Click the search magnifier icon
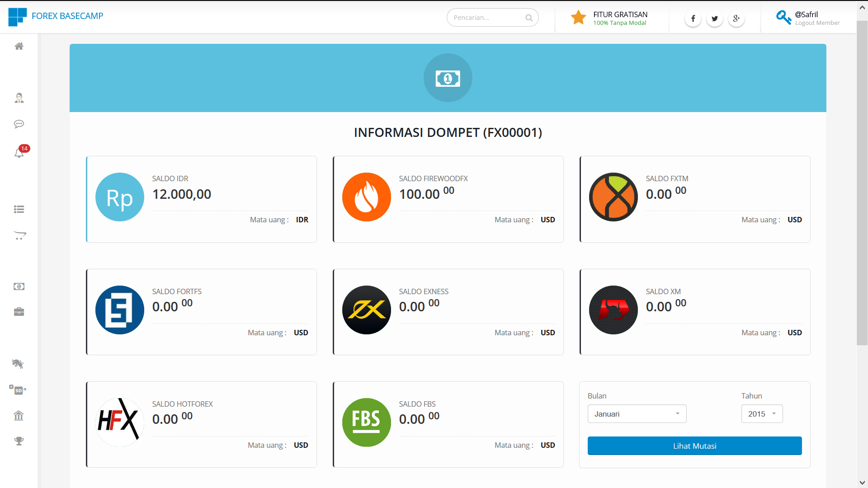Image resolution: width=868 pixels, height=488 pixels. pos(529,18)
